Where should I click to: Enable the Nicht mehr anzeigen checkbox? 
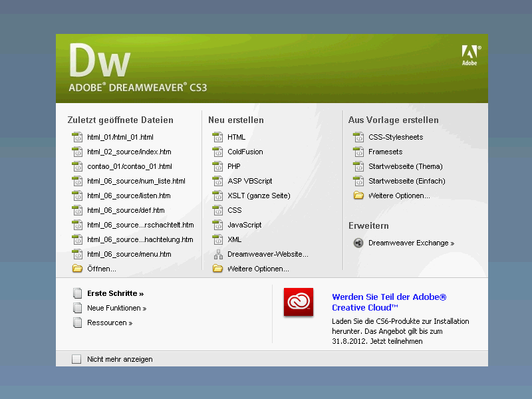click(76, 359)
